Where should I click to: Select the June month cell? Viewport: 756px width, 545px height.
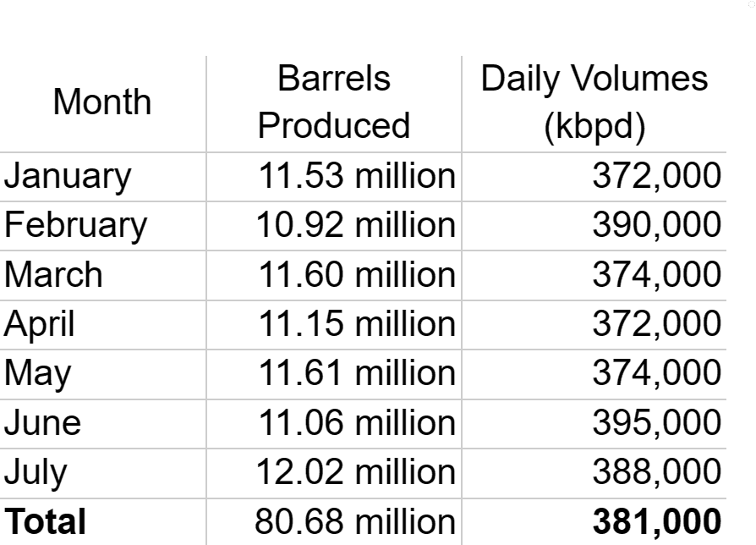click(x=102, y=424)
